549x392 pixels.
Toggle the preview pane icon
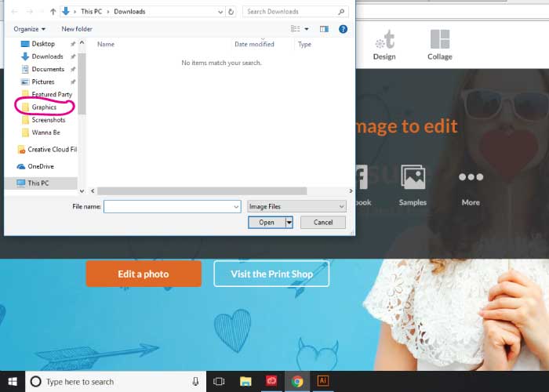[x=324, y=29]
